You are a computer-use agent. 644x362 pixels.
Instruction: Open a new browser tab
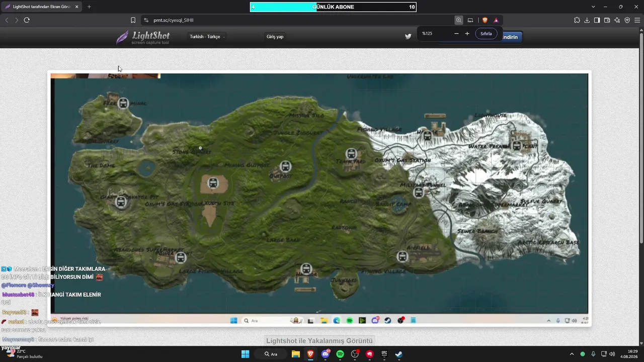pos(89,7)
